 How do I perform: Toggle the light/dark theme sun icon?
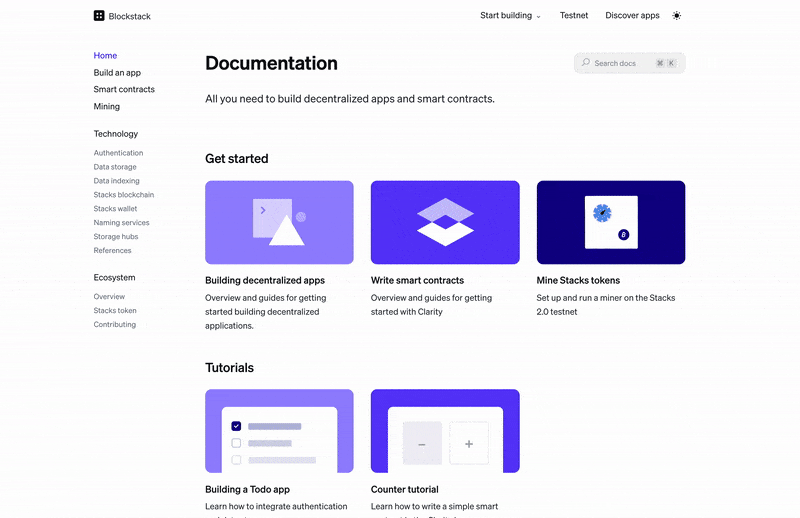[x=677, y=16]
